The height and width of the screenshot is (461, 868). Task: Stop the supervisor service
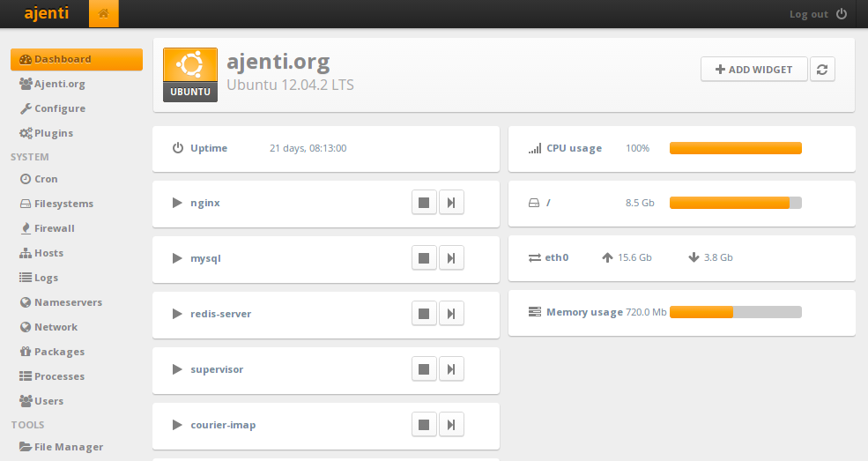(x=424, y=369)
